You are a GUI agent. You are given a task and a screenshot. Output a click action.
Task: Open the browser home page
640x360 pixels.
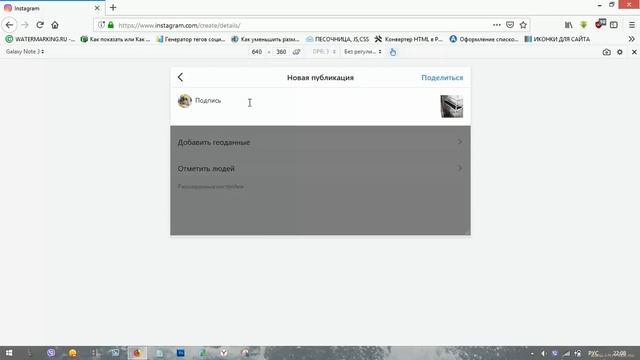[55, 25]
